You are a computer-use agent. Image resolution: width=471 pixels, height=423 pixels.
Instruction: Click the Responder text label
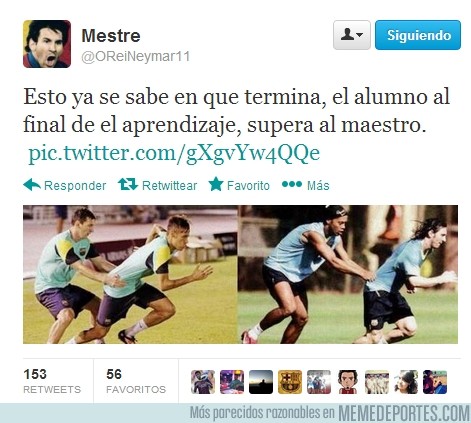[x=75, y=186]
